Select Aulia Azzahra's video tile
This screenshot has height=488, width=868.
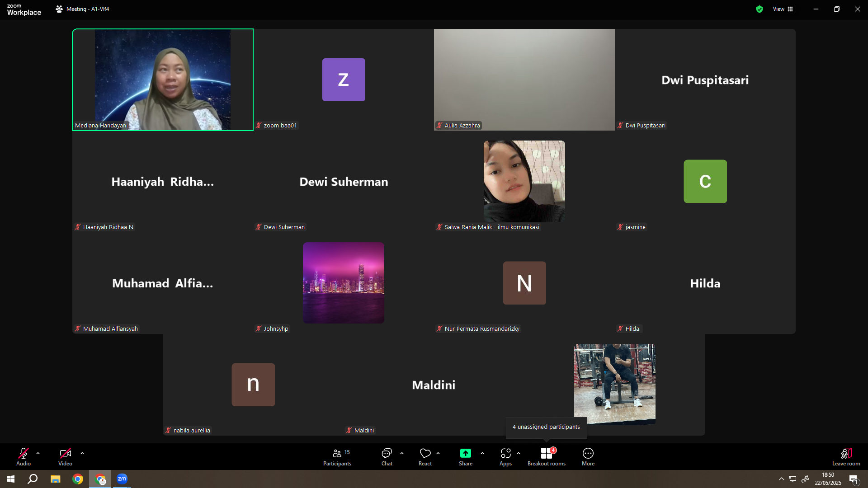coord(524,80)
